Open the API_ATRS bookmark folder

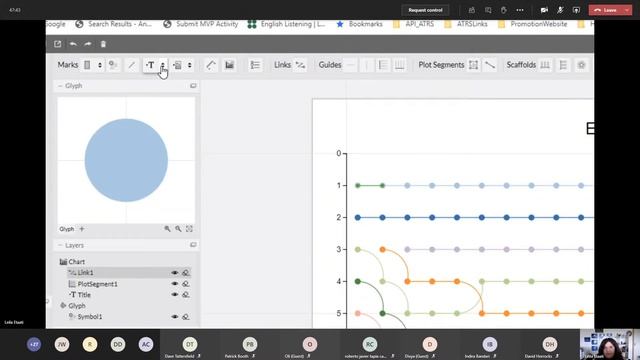coord(413,24)
